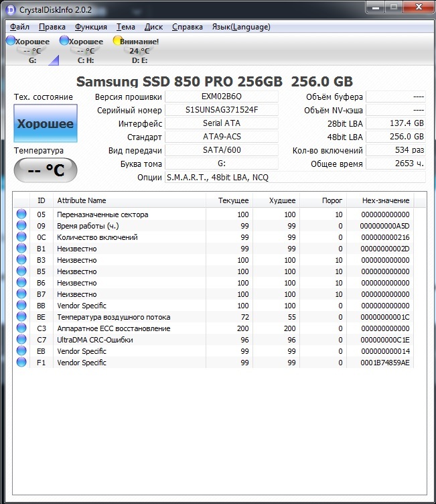Select the UltraDMA CRC-Ошибки row text

(x=95, y=340)
